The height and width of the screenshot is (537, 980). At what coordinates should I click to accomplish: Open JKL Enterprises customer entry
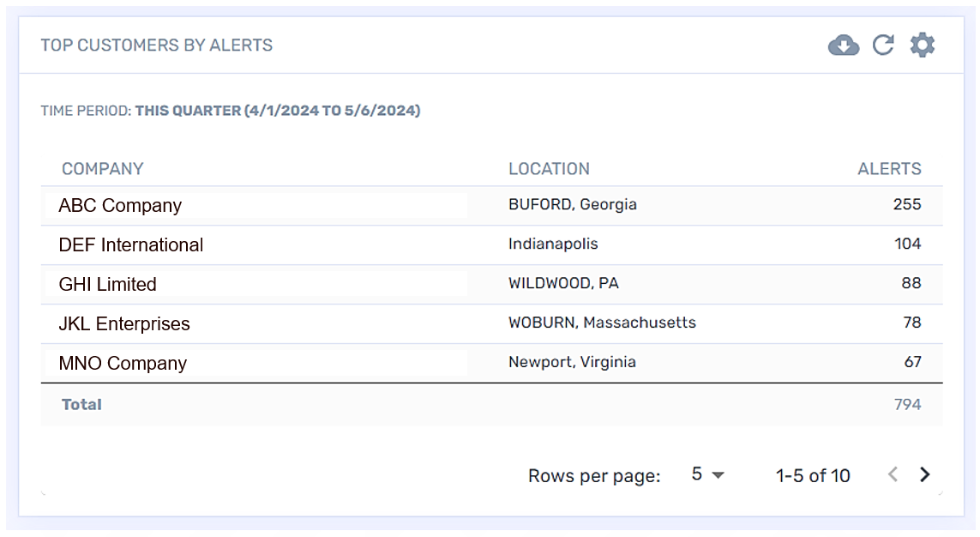point(124,324)
